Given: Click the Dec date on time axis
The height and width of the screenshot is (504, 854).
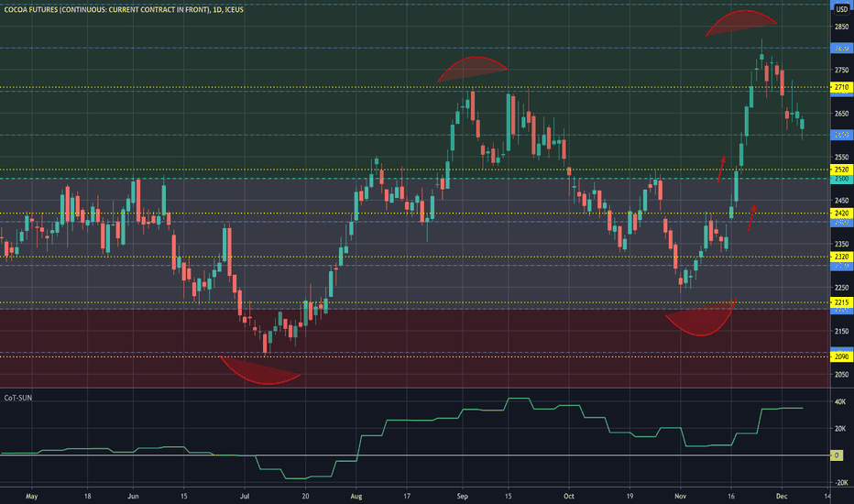Looking at the screenshot, I should tap(782, 497).
